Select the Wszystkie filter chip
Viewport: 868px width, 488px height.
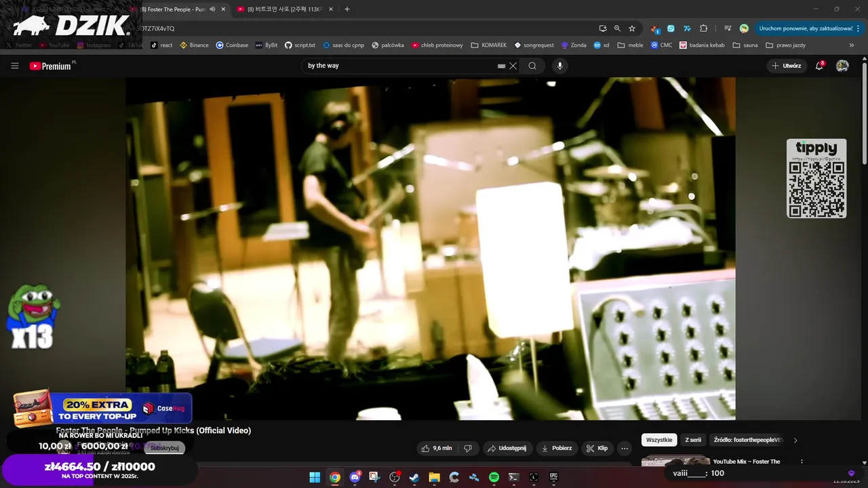coord(659,440)
